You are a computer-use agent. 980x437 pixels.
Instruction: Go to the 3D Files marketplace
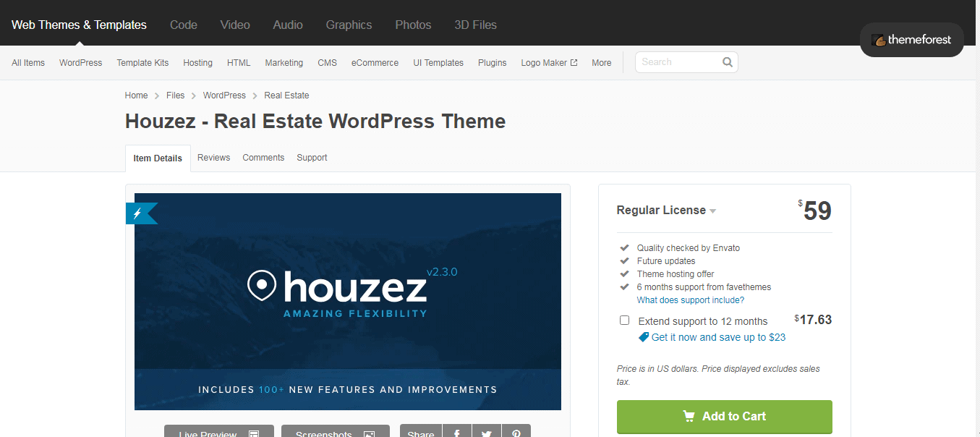(475, 25)
